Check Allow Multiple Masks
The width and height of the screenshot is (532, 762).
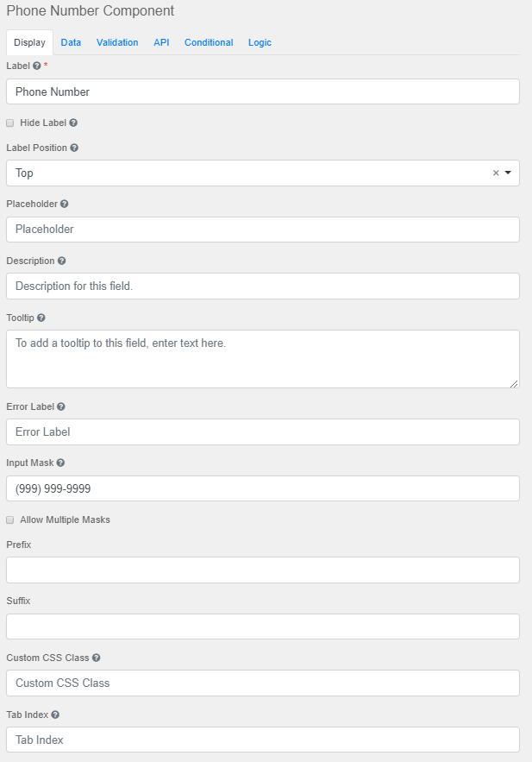click(9, 520)
